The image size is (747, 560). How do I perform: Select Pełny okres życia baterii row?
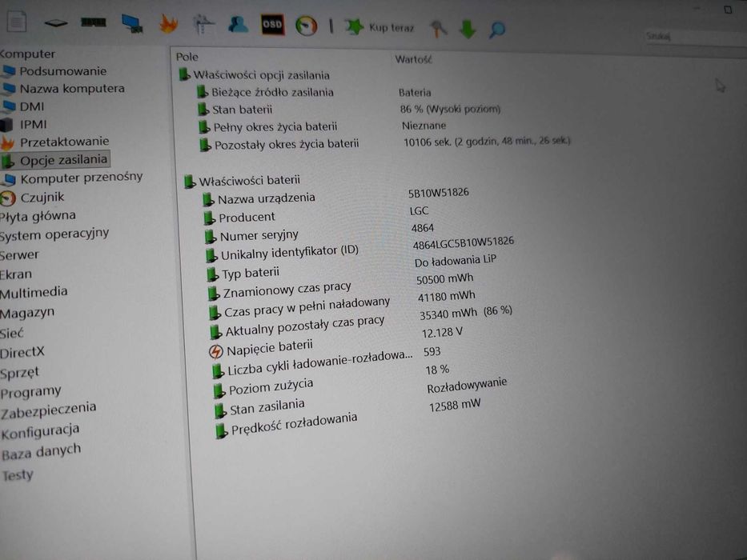268,126
